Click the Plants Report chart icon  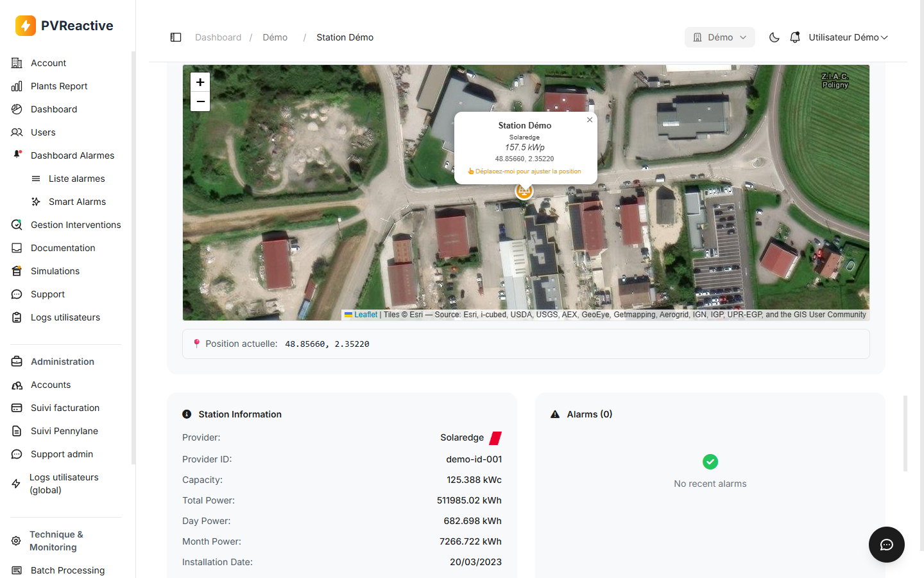[x=17, y=86]
